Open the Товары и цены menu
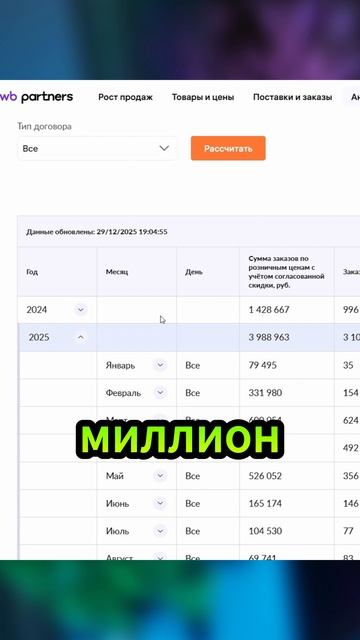The width and height of the screenshot is (360, 640). coord(203,97)
